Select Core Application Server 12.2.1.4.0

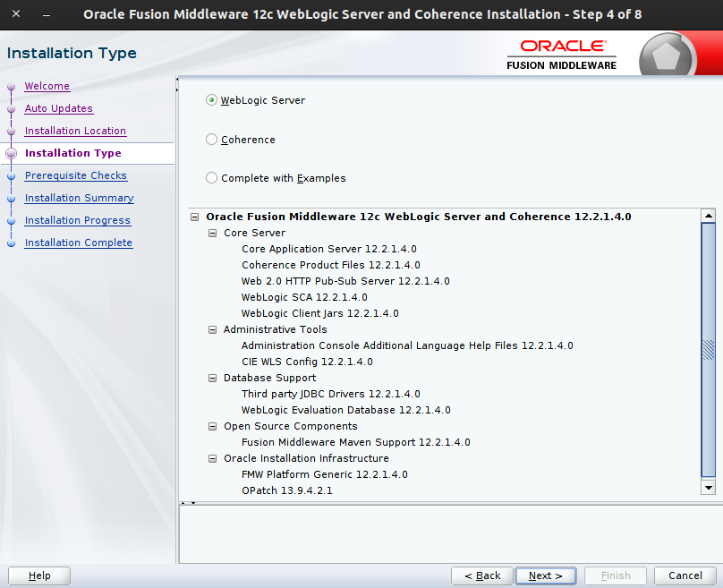pos(329,249)
